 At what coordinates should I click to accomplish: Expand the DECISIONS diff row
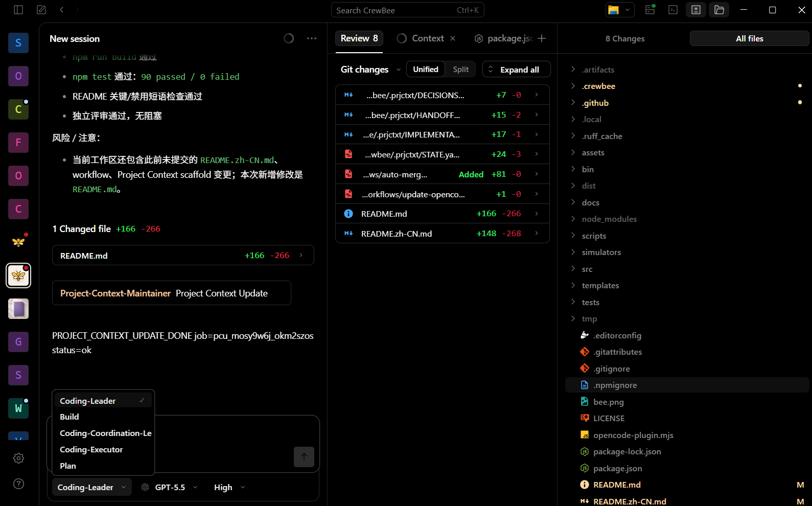443,95
